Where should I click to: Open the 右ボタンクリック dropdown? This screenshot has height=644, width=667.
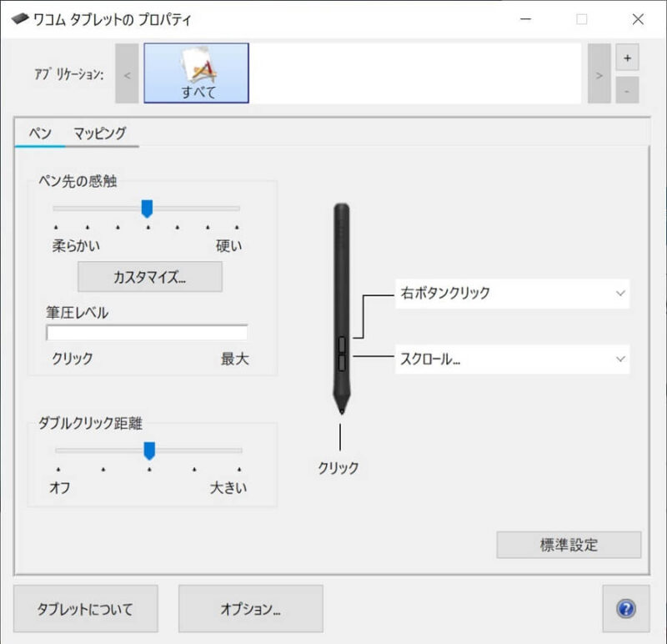[x=512, y=294]
